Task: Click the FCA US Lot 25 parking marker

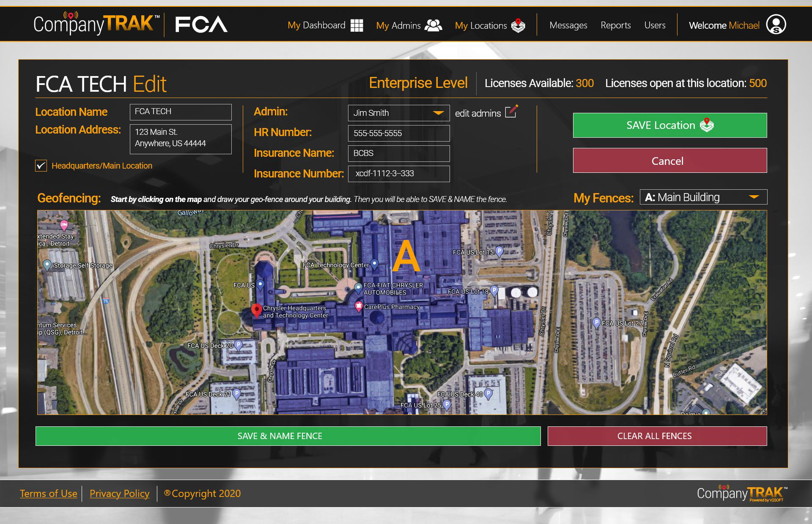Action: [x=447, y=404]
